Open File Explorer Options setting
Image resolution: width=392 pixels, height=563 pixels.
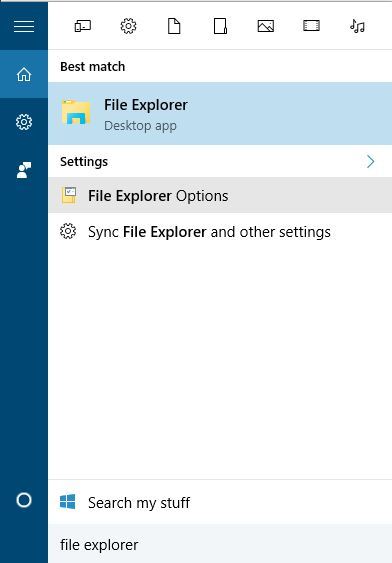click(x=220, y=195)
